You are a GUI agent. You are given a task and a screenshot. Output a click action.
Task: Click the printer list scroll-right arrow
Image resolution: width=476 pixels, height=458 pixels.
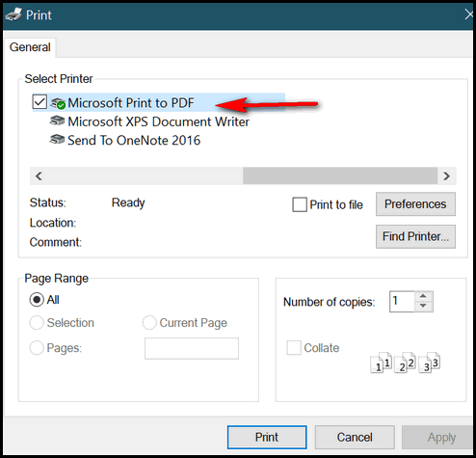(446, 175)
